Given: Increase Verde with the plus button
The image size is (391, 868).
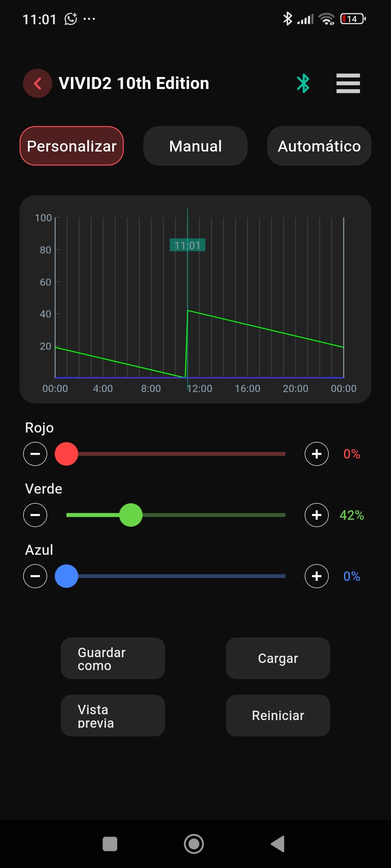Looking at the screenshot, I should click(x=316, y=515).
